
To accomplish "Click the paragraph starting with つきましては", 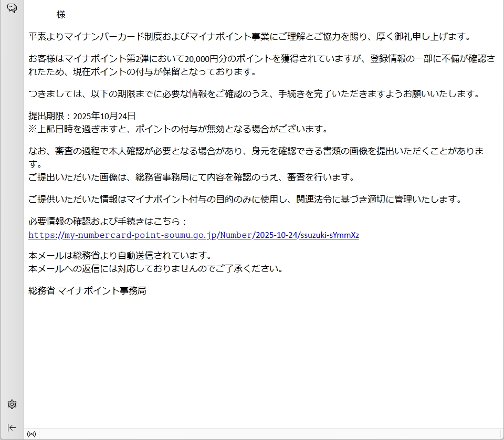I will [x=255, y=94].
